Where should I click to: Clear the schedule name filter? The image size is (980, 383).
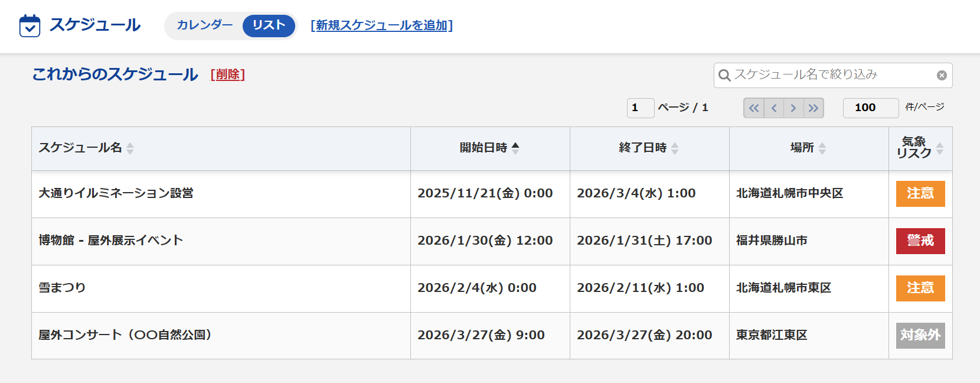[x=942, y=75]
